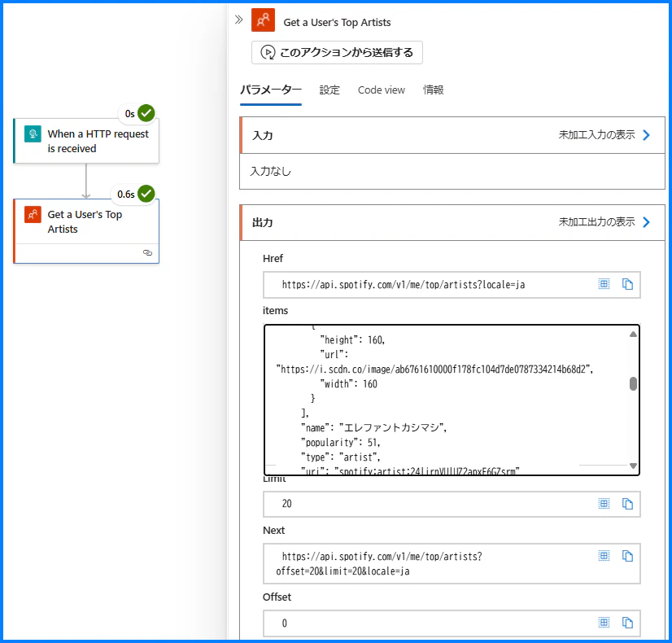Switch to the 情報 tab
672x643 pixels.
click(x=434, y=90)
